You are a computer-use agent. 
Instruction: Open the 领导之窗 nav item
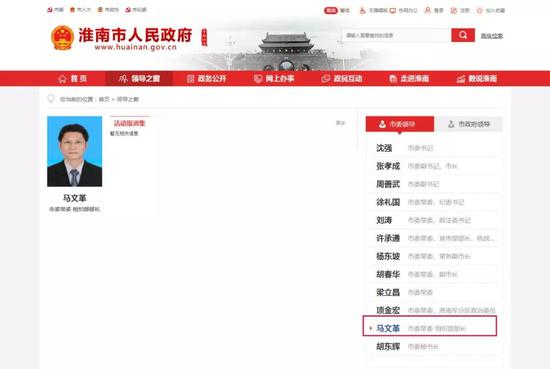(x=139, y=79)
